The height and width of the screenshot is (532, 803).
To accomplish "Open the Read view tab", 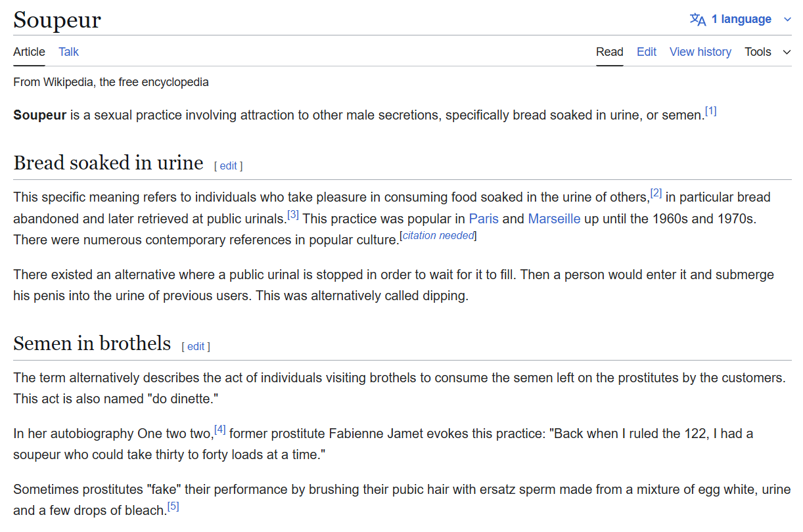I will point(609,52).
